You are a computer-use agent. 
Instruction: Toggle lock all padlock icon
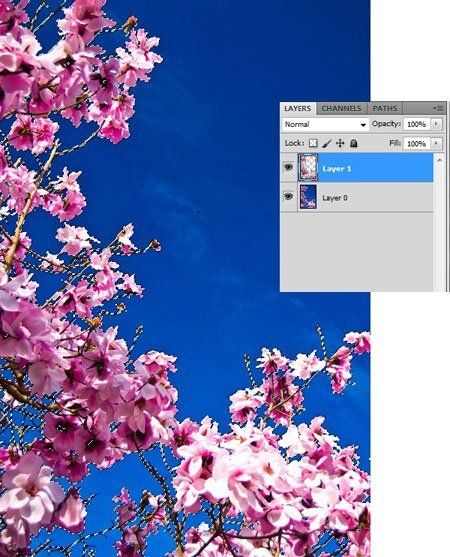(353, 143)
